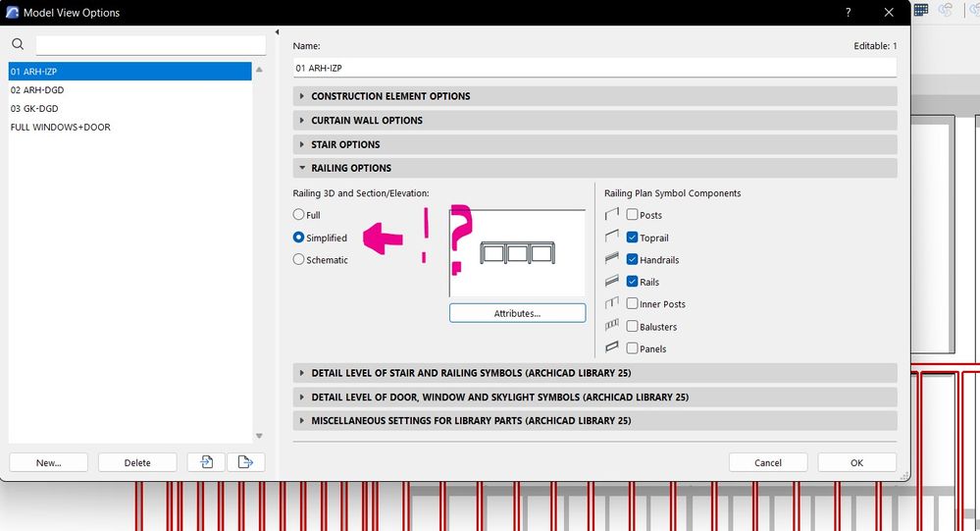980x531 pixels.
Task: Collapse Railing Options section
Action: (x=594, y=168)
